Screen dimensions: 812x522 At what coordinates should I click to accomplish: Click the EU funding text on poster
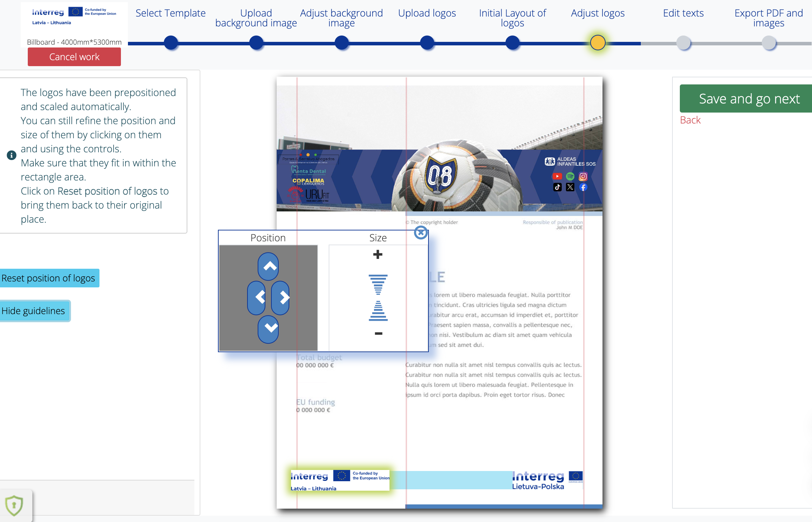(x=316, y=402)
